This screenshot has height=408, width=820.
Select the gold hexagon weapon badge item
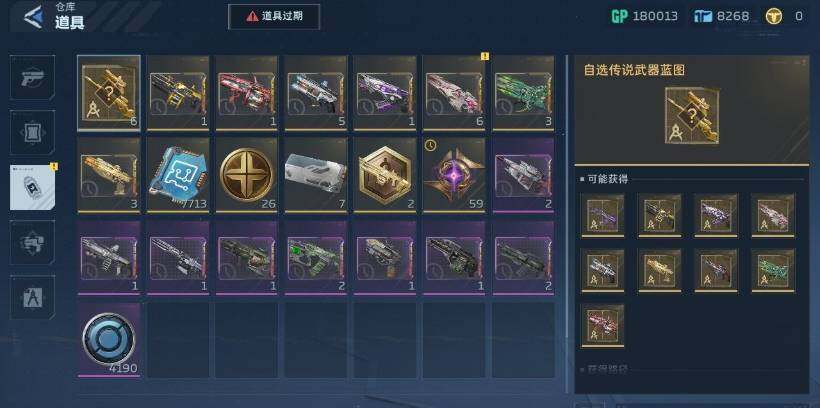pos(385,175)
